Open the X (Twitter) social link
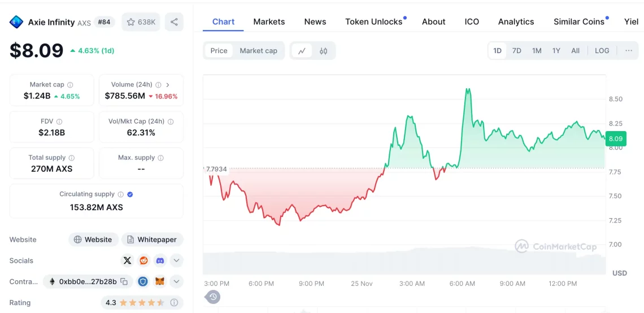Viewport: 644px width, 313px height. coord(127,260)
